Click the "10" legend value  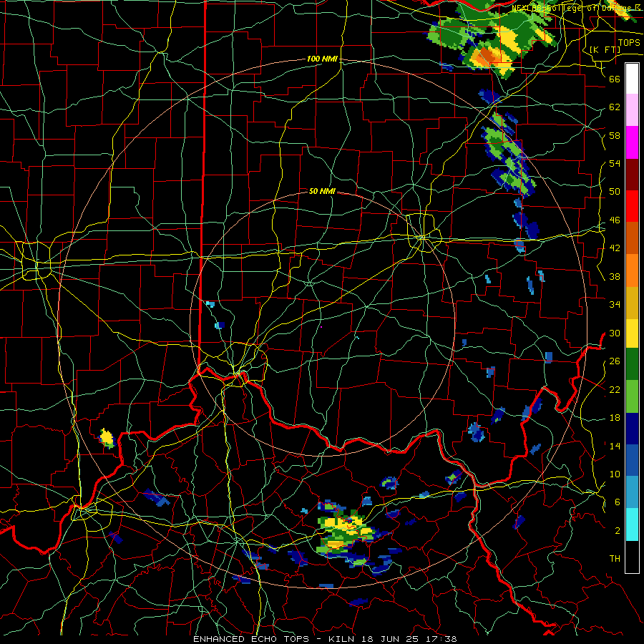pyautogui.click(x=615, y=474)
